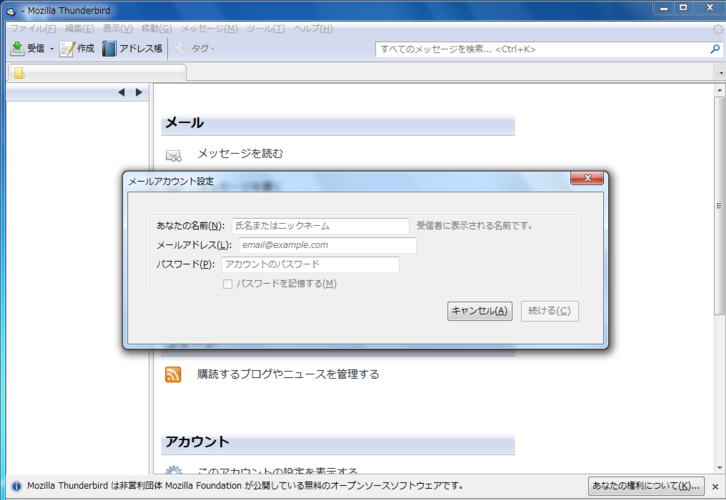Click the scrollbar up arrow
This screenshot has width=726, height=500.
719,90
